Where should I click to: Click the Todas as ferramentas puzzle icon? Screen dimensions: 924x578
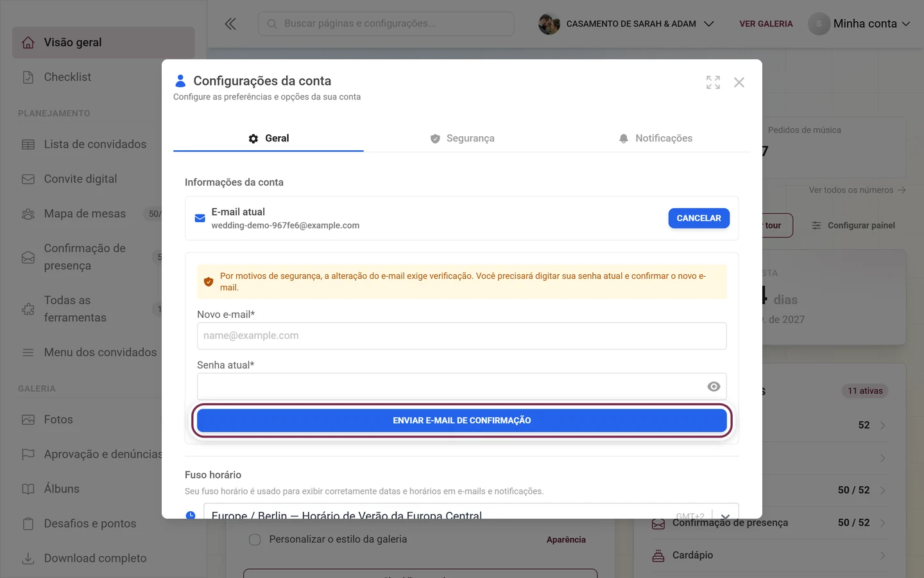28,309
